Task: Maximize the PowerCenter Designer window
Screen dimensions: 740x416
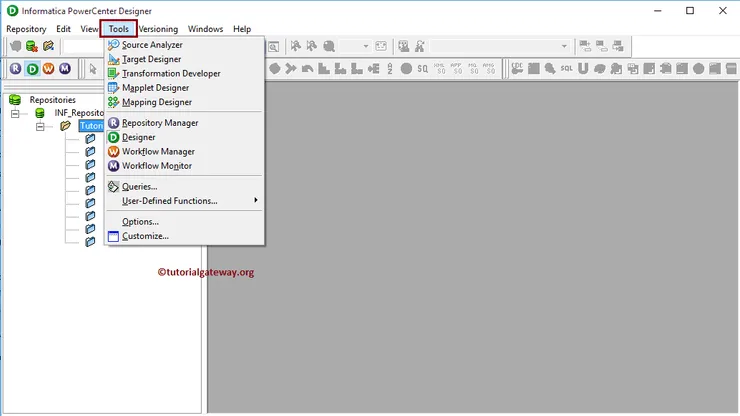Action: 690,10
